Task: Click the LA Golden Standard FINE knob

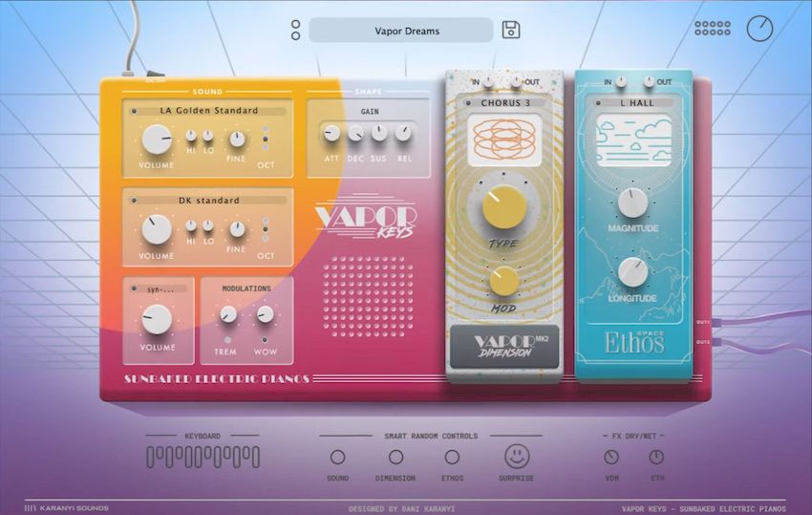Action: [237, 139]
